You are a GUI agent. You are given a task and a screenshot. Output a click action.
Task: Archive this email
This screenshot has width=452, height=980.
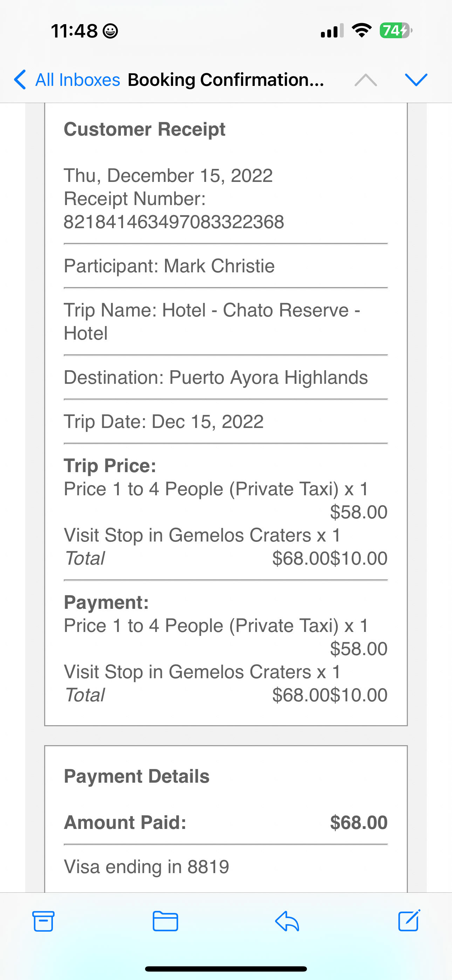43,921
